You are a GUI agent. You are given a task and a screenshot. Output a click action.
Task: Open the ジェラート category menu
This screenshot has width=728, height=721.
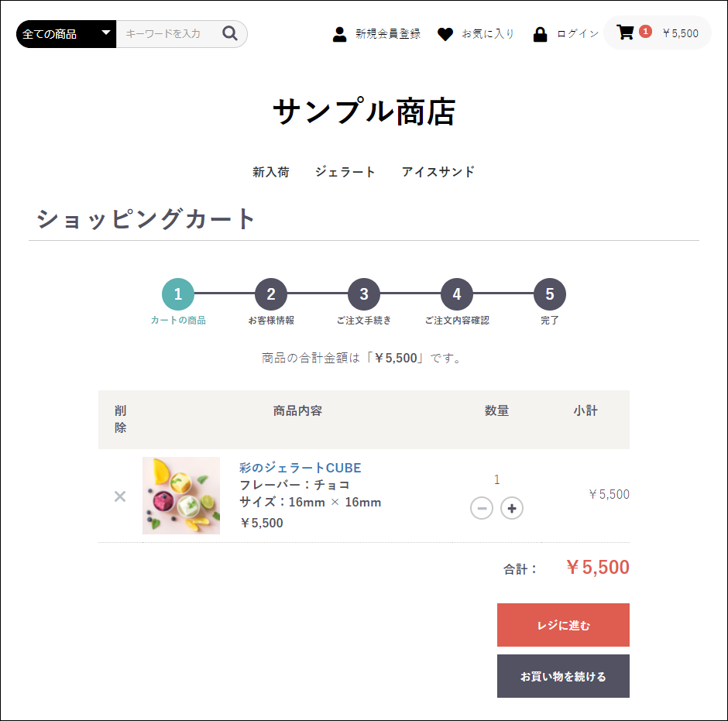[345, 172]
